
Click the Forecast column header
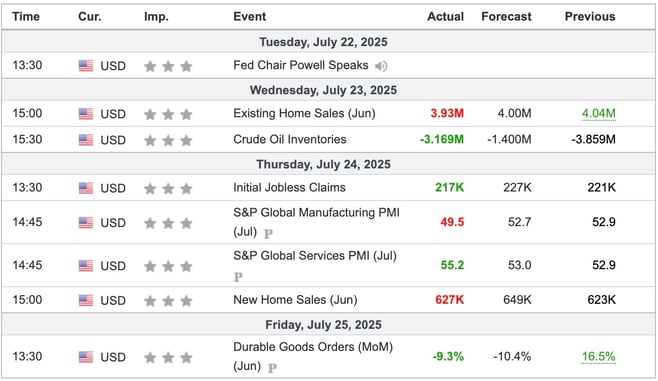pos(506,17)
